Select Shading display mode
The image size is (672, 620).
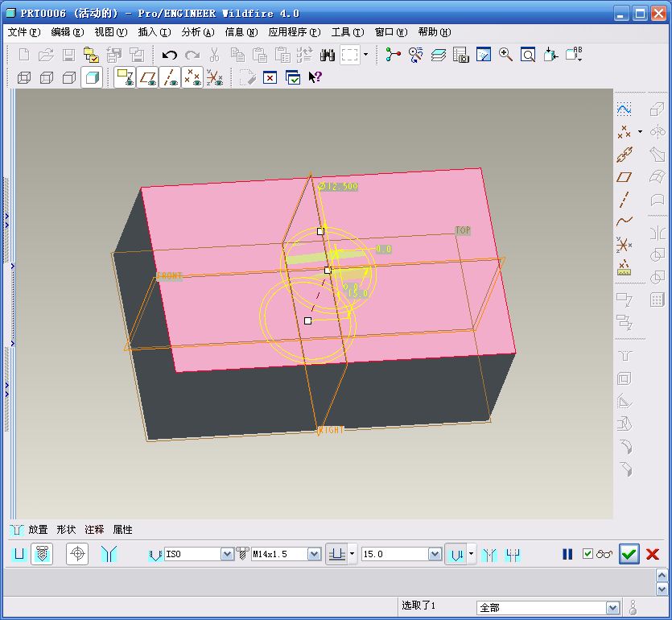(x=92, y=77)
